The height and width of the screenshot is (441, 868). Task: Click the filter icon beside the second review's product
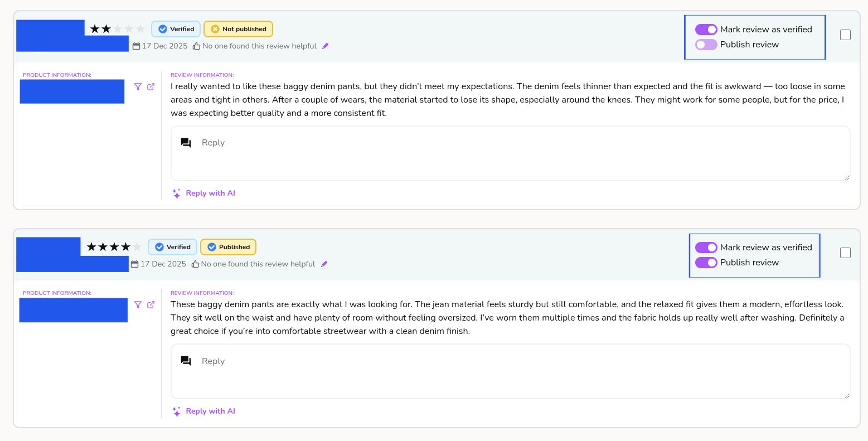click(138, 304)
